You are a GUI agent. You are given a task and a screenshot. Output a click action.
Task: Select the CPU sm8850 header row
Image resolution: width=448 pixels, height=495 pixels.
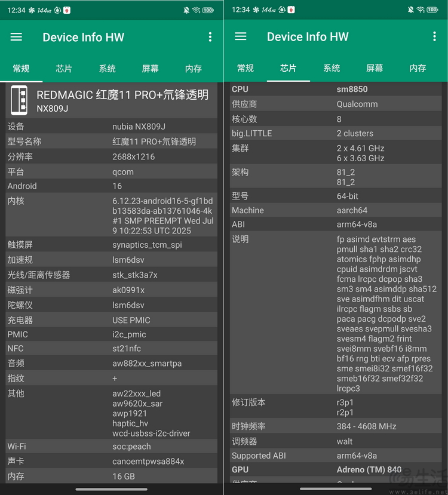pos(336,90)
